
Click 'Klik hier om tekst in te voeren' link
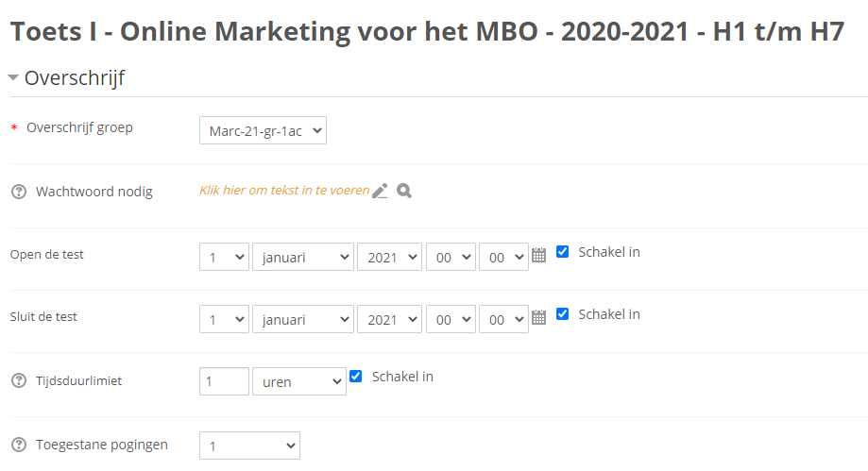284,191
